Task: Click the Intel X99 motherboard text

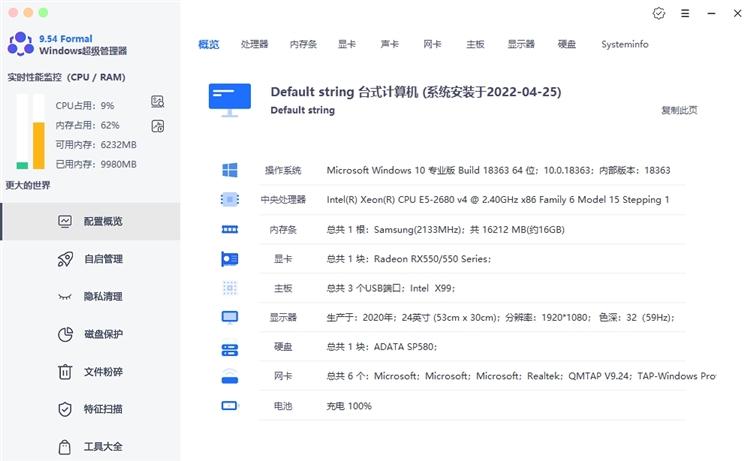Action: pyautogui.click(x=391, y=288)
